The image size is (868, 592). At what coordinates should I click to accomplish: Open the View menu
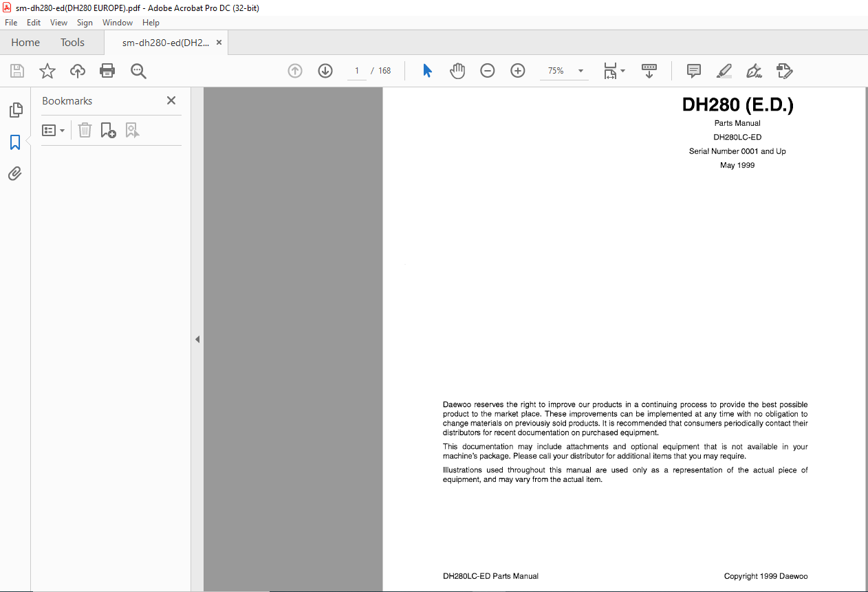tap(58, 23)
